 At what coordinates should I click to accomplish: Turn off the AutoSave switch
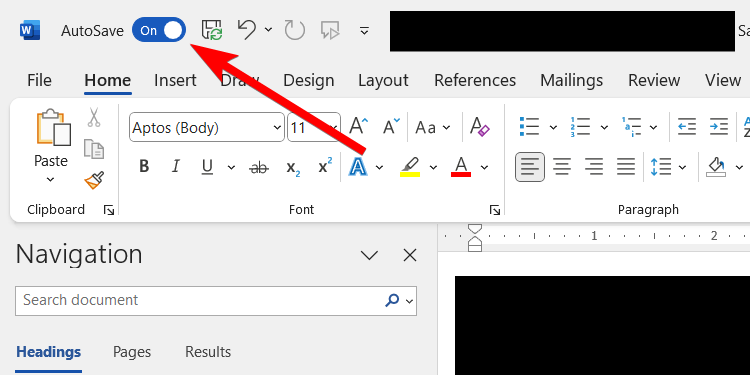159,30
